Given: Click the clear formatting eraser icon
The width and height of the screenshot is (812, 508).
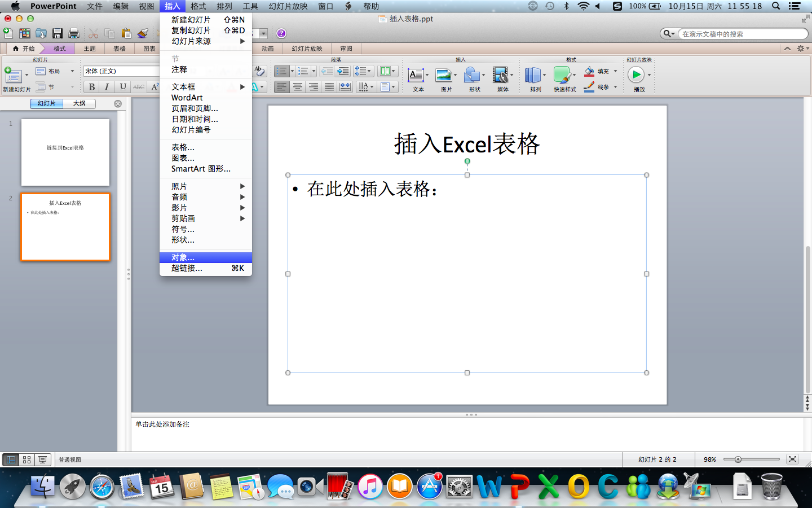Looking at the screenshot, I should pyautogui.click(x=259, y=71).
